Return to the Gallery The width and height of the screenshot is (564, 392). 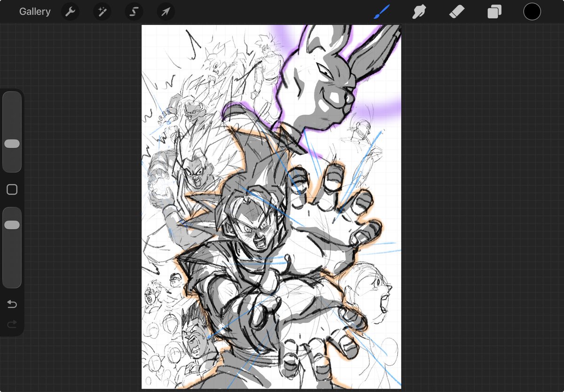(35, 12)
